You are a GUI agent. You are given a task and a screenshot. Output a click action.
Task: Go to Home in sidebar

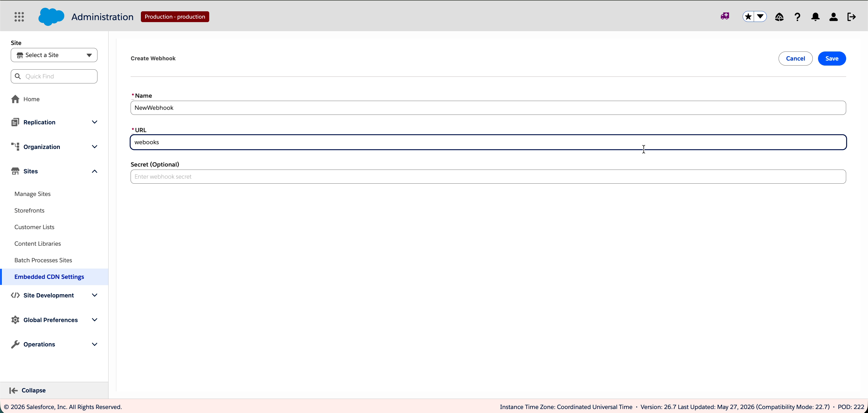point(31,99)
